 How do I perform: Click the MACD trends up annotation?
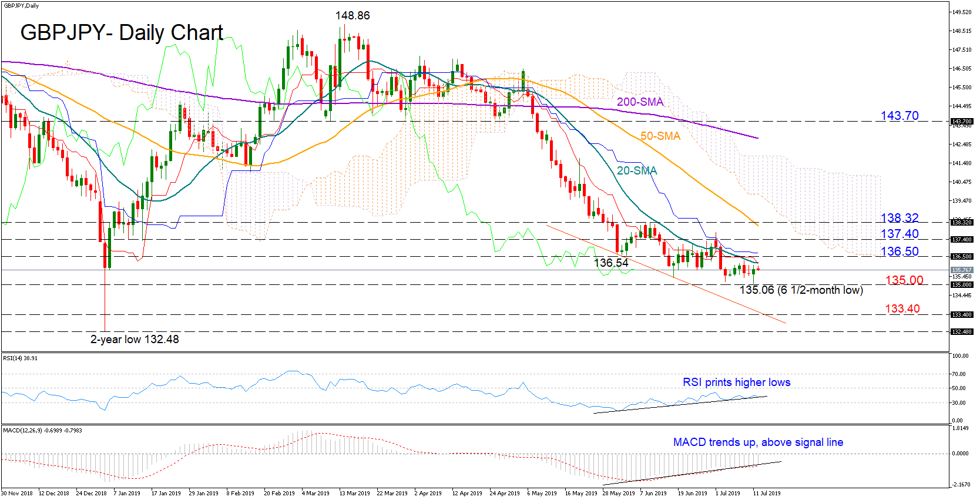pyautogui.click(x=758, y=442)
